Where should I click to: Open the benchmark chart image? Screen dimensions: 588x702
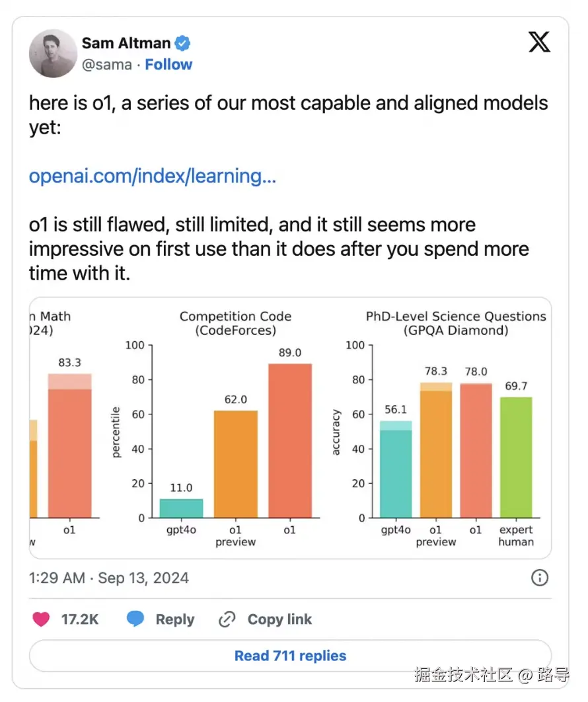coord(290,428)
